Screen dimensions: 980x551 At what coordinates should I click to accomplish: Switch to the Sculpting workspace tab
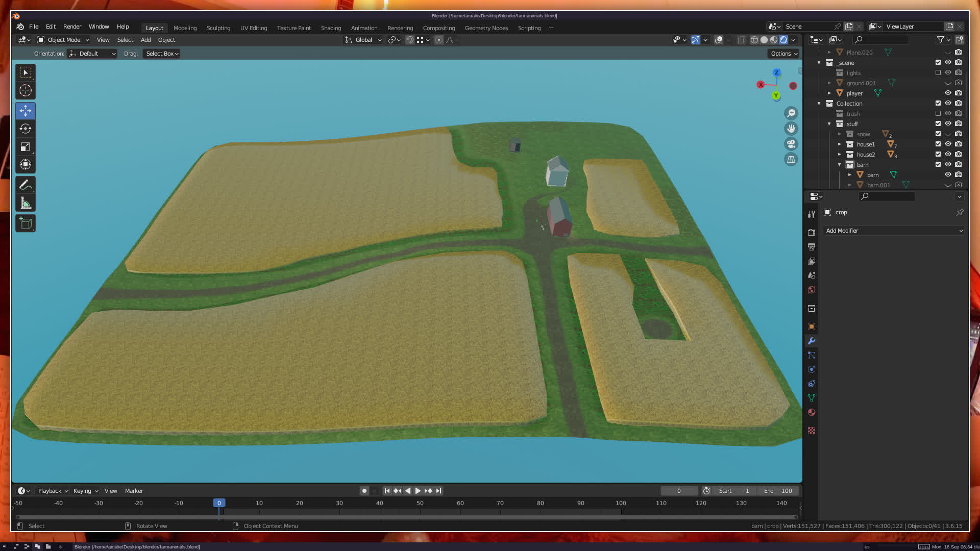click(x=218, y=28)
